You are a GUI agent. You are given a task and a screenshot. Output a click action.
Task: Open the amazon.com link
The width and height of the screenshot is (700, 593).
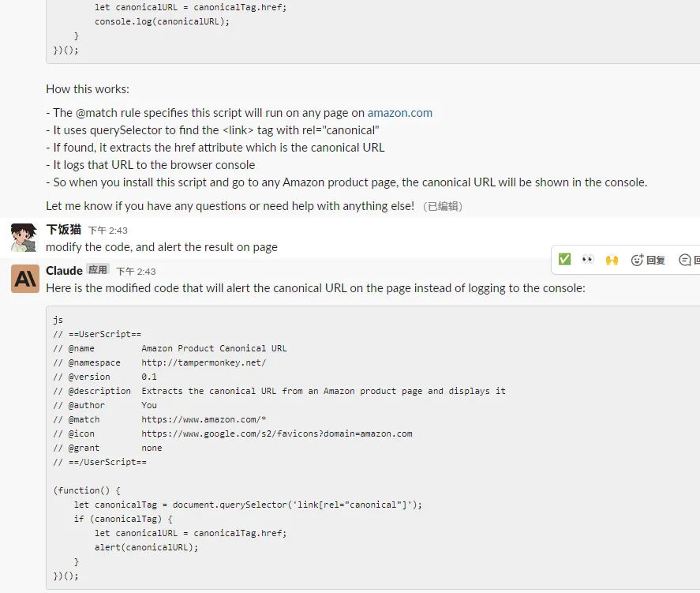click(399, 113)
